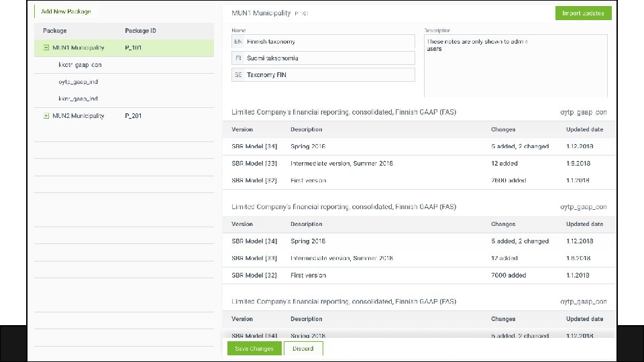Select the oytp_gaap_ind package item

(78, 82)
